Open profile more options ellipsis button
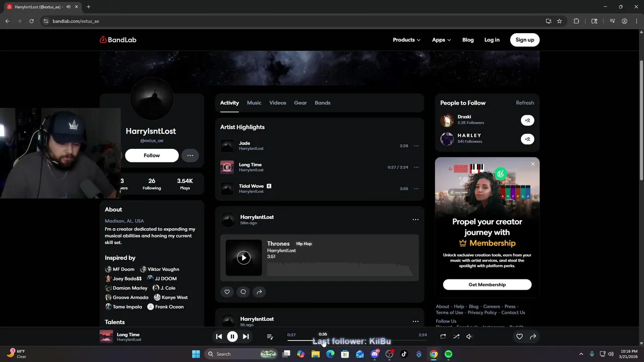Viewport: 644px width, 362px height. [x=190, y=155]
